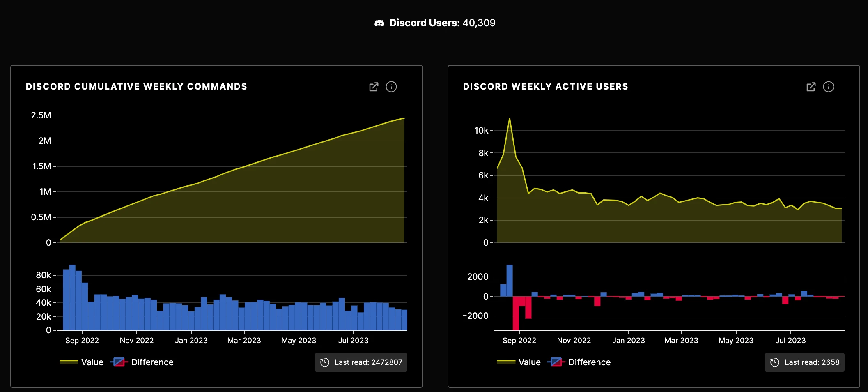868x392 pixels.
Task: Toggle Difference series in Weekly Commands legend
Action: coord(152,362)
